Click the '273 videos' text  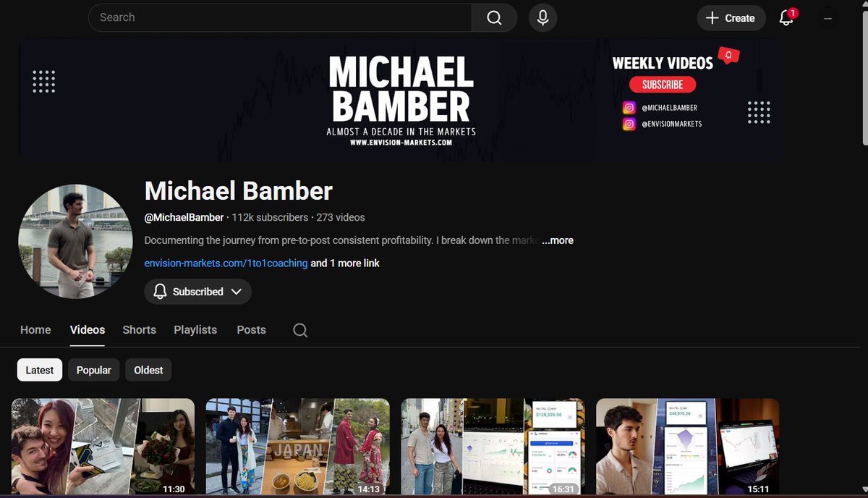click(x=341, y=217)
